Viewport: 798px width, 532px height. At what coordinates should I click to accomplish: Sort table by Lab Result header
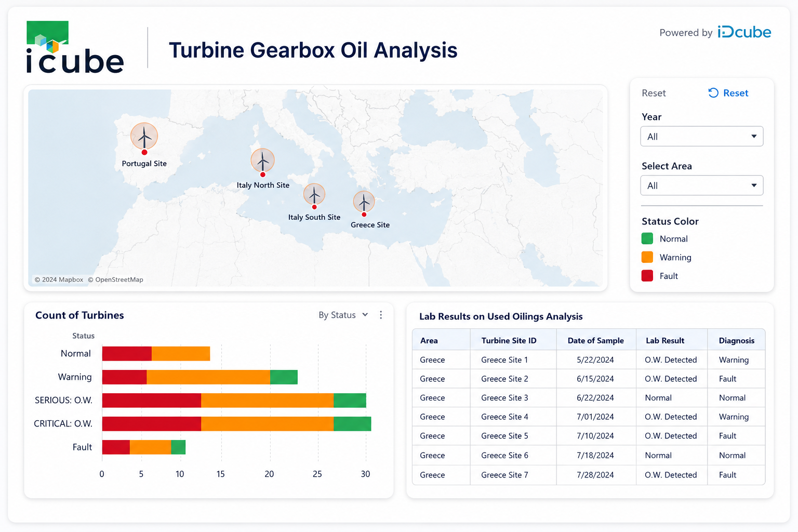[x=672, y=340]
